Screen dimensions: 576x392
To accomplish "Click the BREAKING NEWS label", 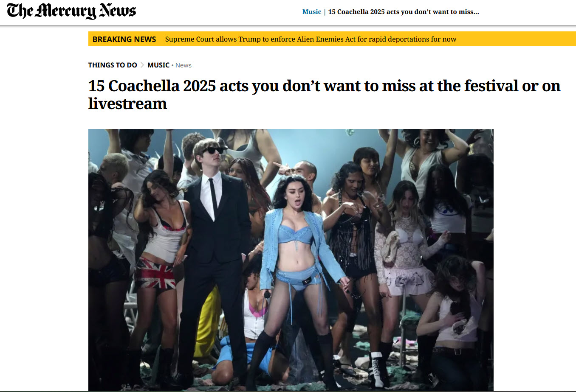I will (124, 39).
